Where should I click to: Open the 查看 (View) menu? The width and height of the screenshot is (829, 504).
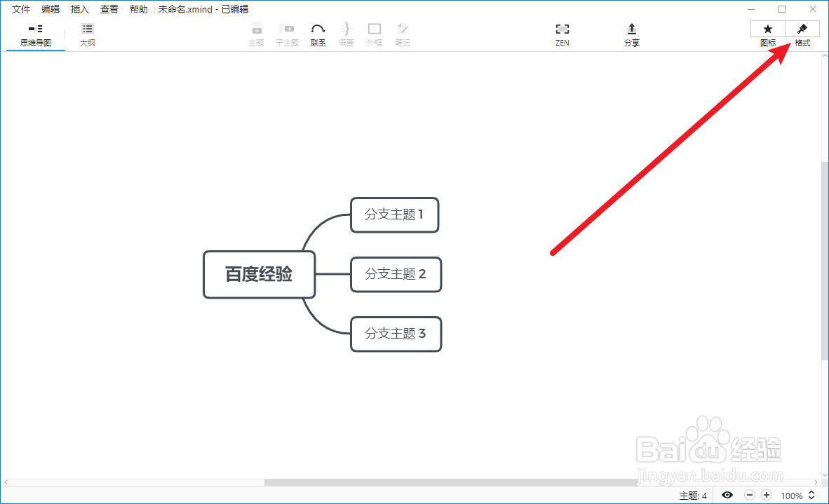(109, 9)
